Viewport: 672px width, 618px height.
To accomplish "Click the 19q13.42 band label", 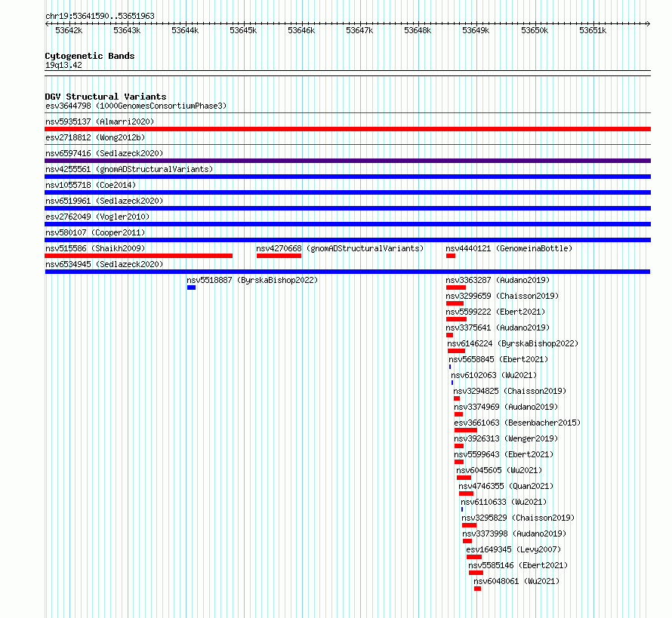I will 63,65.
